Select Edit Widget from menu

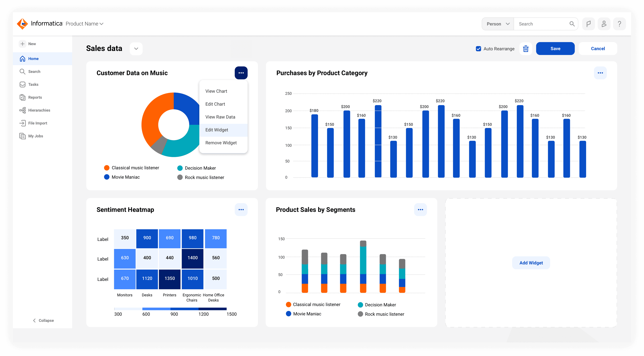tap(217, 130)
